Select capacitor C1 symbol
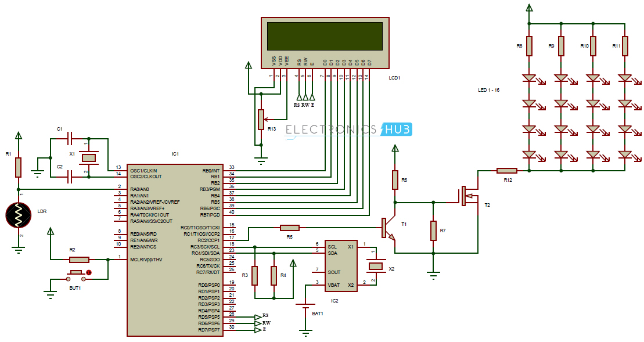This screenshot has height=342, width=644. click(70, 138)
